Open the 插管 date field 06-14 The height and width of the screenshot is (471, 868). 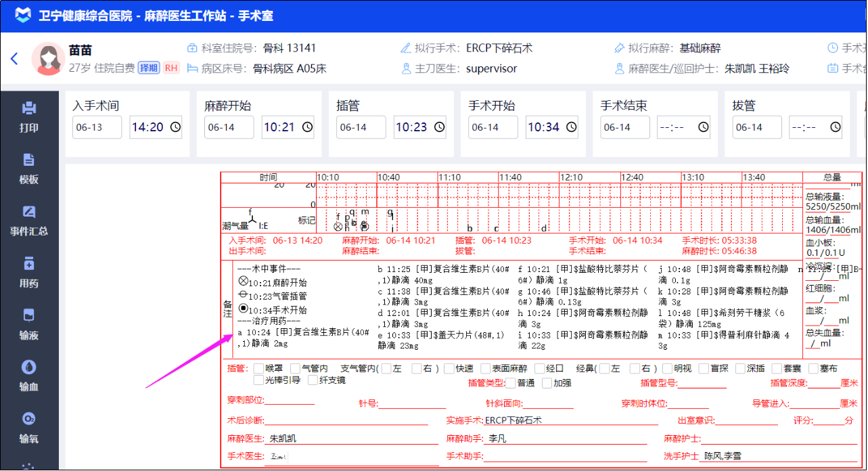pos(361,127)
